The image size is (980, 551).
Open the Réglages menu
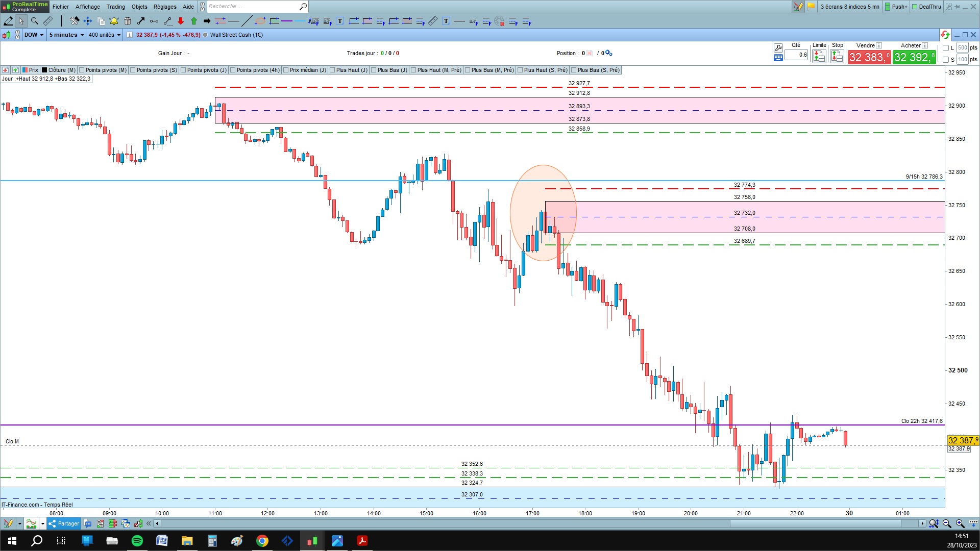pyautogui.click(x=165, y=7)
